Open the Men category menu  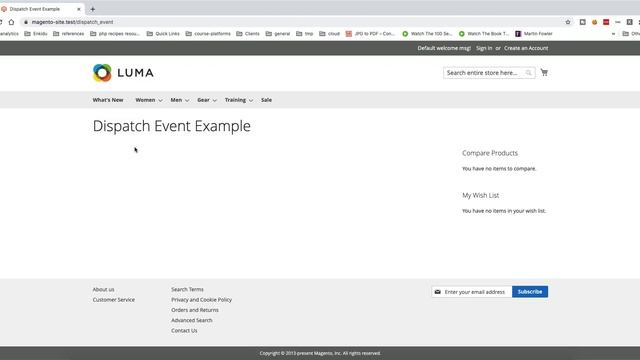(x=176, y=100)
